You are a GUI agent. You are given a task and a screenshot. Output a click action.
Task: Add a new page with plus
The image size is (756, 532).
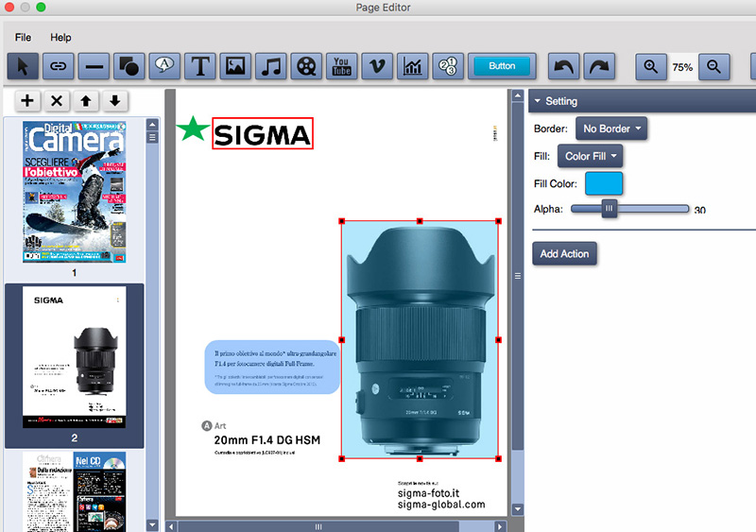(27, 101)
